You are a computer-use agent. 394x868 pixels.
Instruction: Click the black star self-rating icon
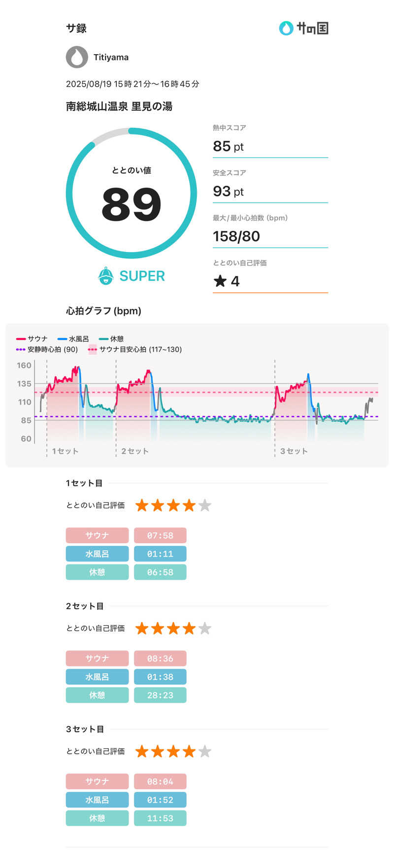point(220,281)
